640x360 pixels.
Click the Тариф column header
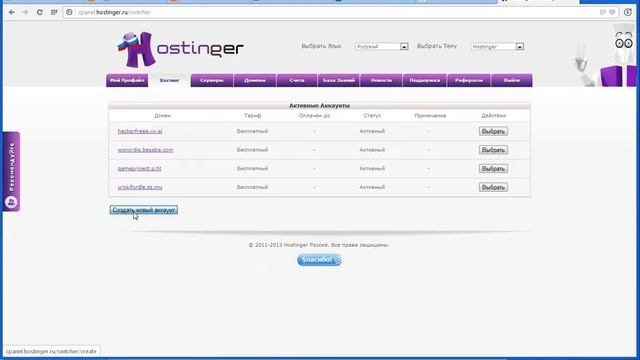click(252, 116)
